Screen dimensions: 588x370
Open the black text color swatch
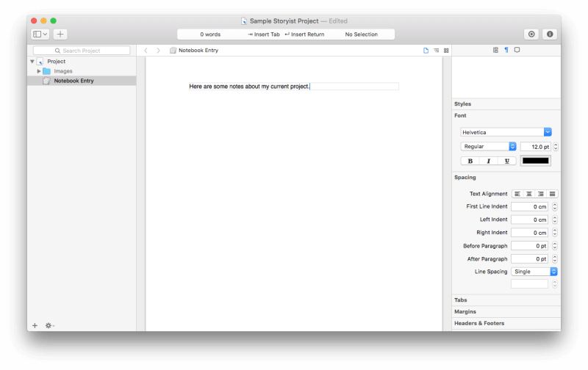pos(536,161)
